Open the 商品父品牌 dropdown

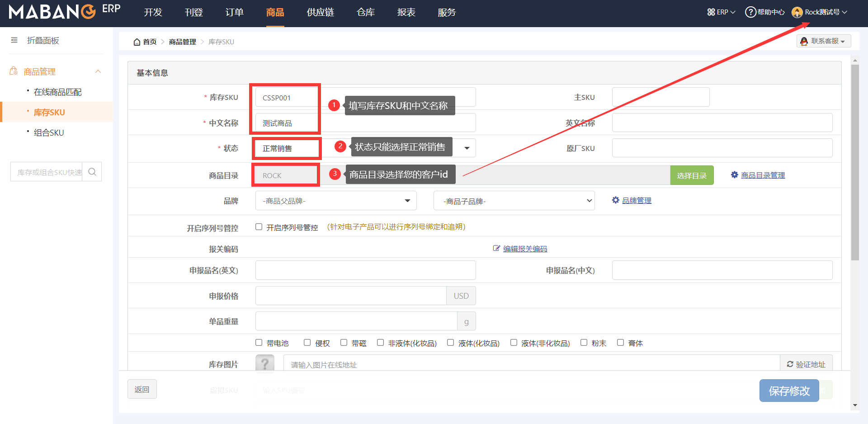click(x=336, y=201)
